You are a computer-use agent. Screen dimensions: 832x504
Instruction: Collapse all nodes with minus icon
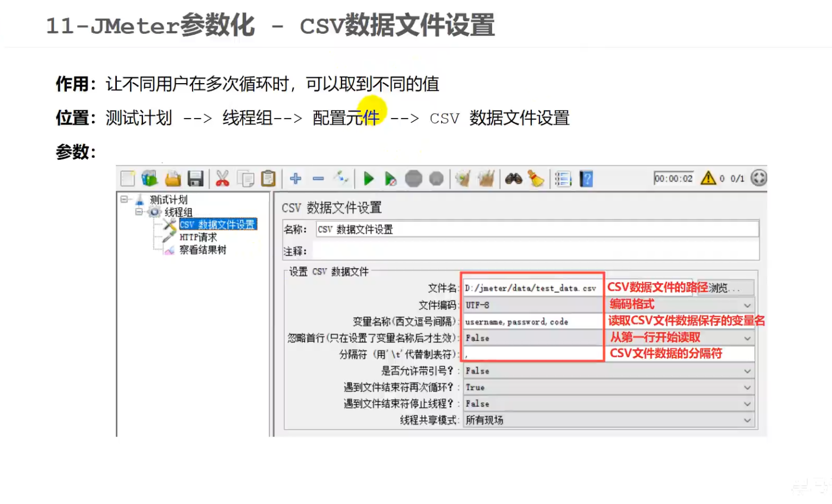pos(318,178)
